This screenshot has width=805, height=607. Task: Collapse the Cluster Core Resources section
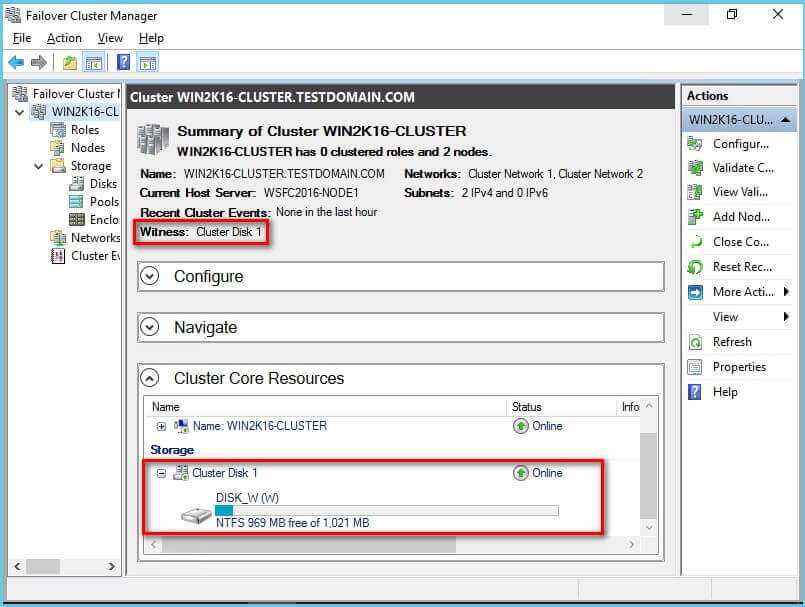(x=149, y=378)
